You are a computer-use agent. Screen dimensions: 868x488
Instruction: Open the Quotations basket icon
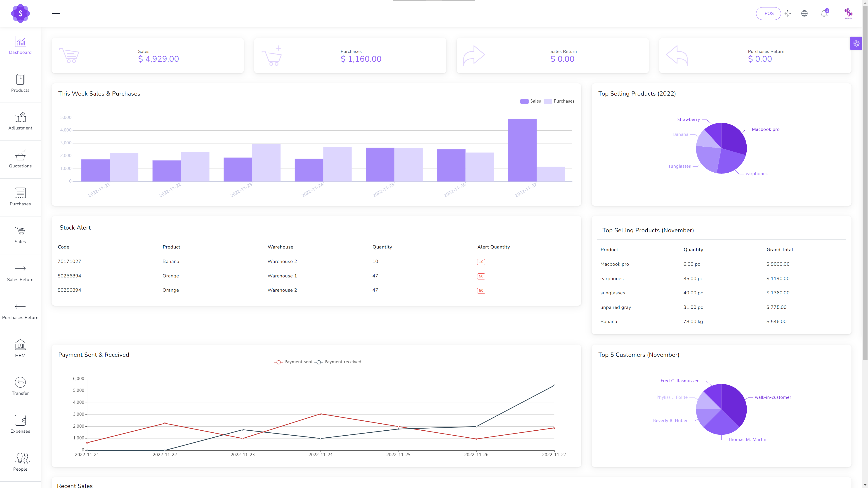click(20, 159)
